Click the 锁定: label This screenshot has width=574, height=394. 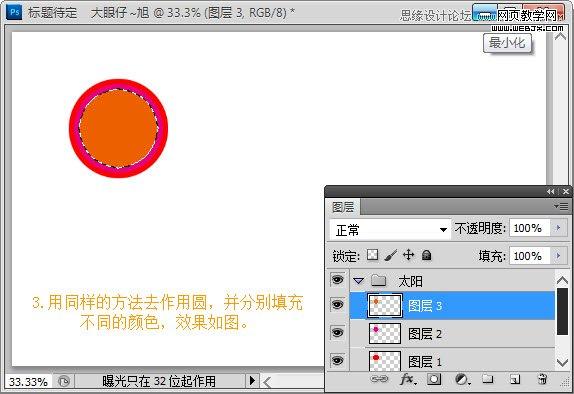tap(346, 256)
